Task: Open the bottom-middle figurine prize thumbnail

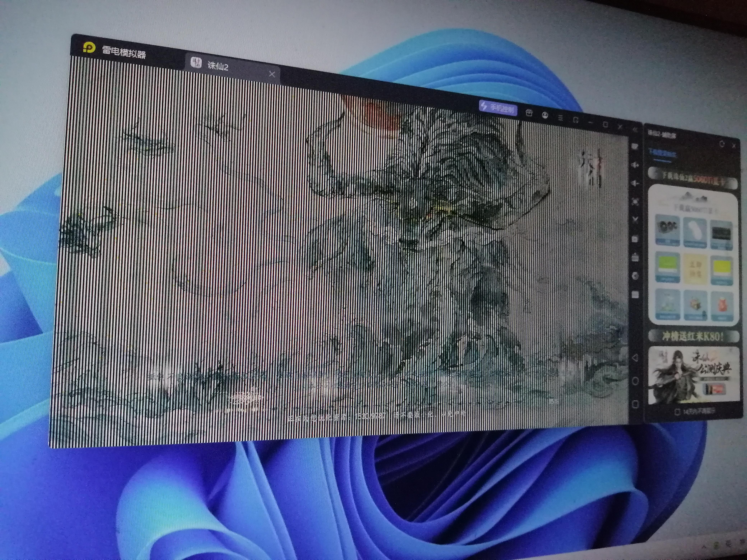Action: (695, 305)
